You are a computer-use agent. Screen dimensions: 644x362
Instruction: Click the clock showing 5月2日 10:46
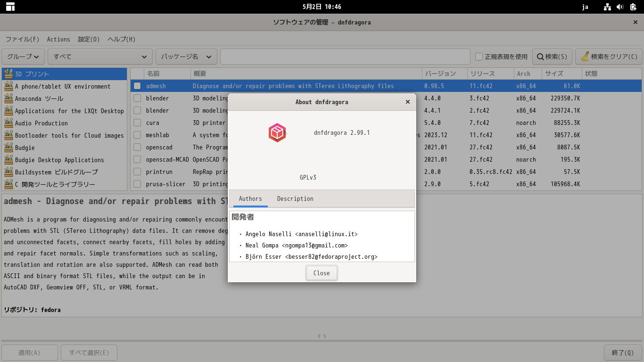coord(322,7)
